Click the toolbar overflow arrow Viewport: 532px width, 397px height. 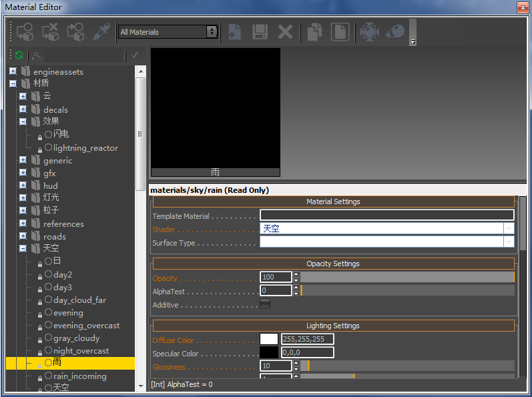[413, 42]
